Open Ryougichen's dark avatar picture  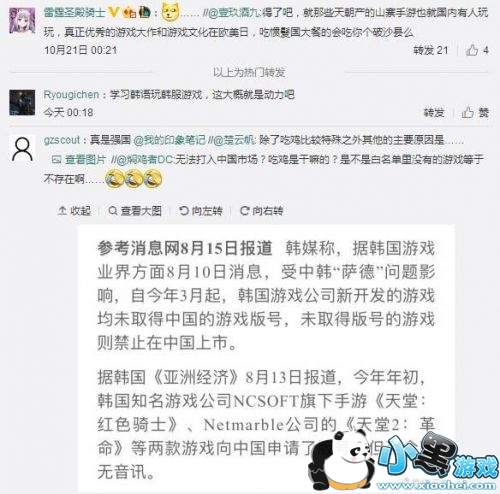click(x=22, y=102)
